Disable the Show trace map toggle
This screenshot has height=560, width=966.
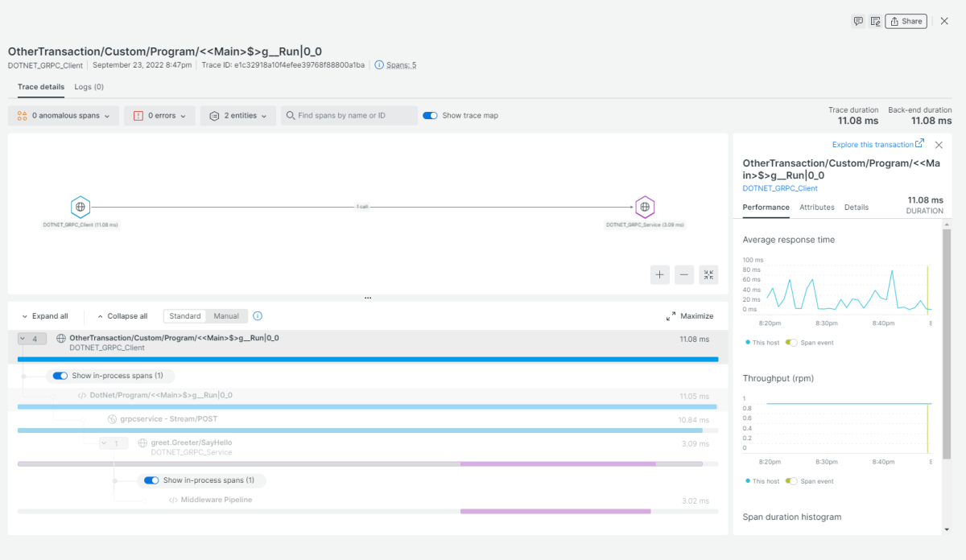430,116
